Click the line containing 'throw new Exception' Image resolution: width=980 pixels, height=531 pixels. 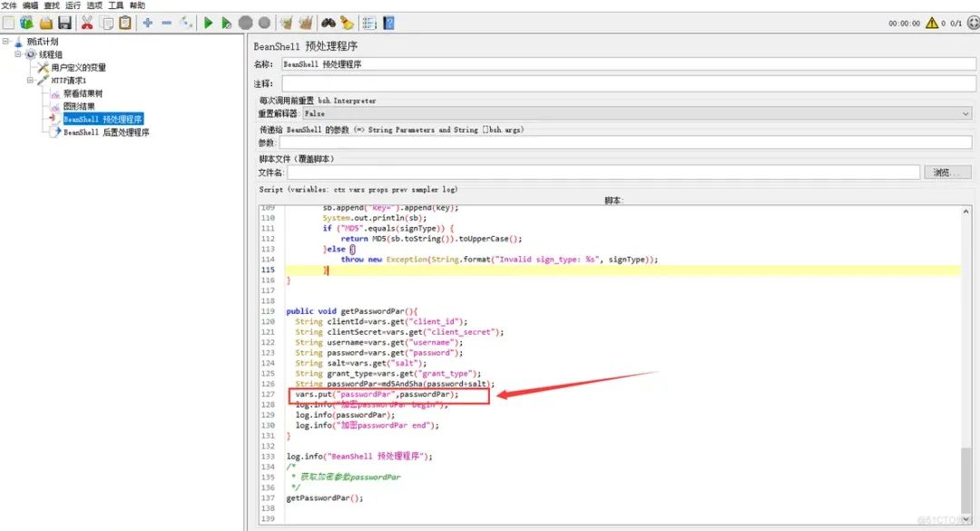tap(499, 259)
